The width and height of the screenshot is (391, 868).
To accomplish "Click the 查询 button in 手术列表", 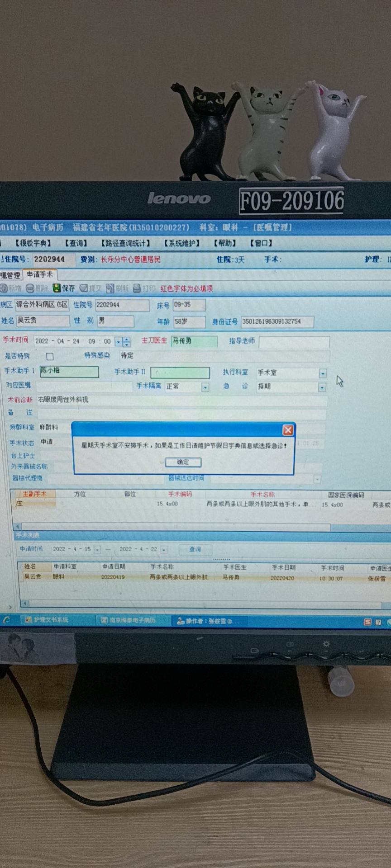I will [x=195, y=549].
